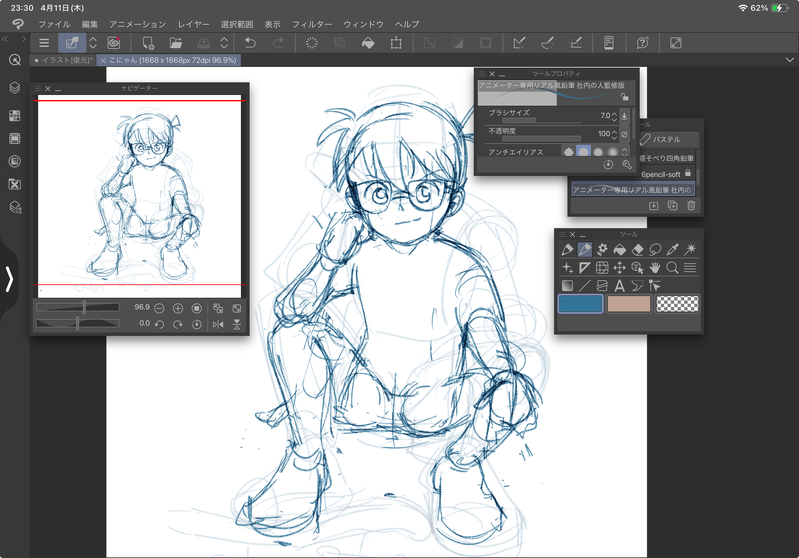Select the Balloon tool
This screenshot has height=558, width=799.
tap(637, 285)
